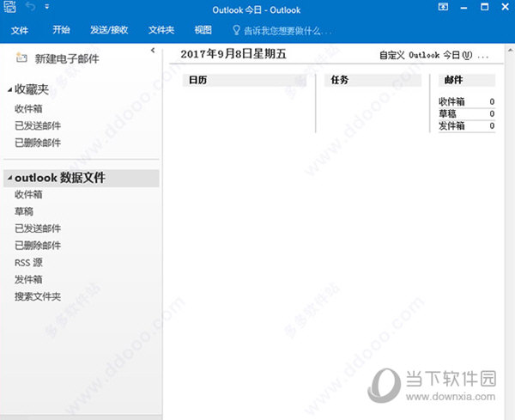Viewport: 515px width, 420px height.
Task: Open 已删除邮件 under outlook 数据文件
Action: (38, 246)
